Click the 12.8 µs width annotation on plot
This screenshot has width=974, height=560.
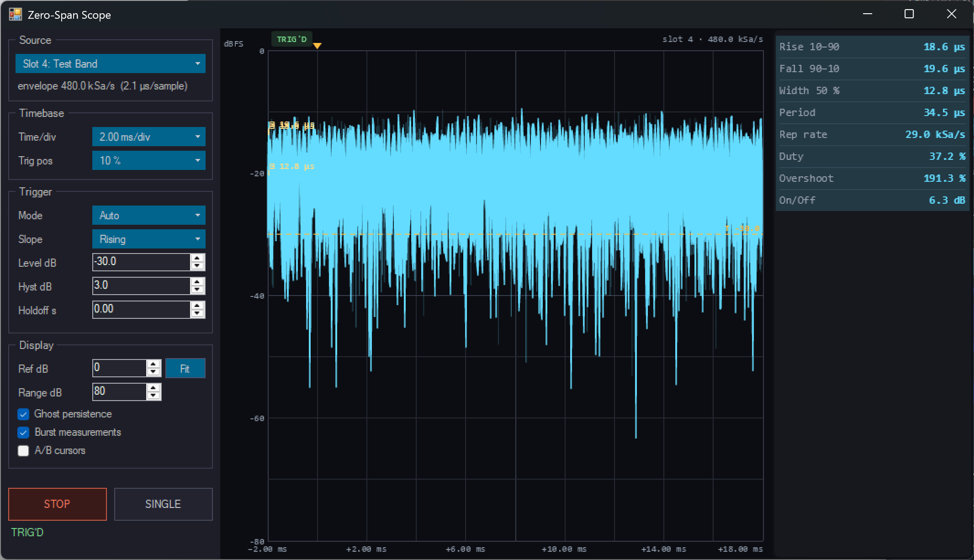(x=292, y=166)
